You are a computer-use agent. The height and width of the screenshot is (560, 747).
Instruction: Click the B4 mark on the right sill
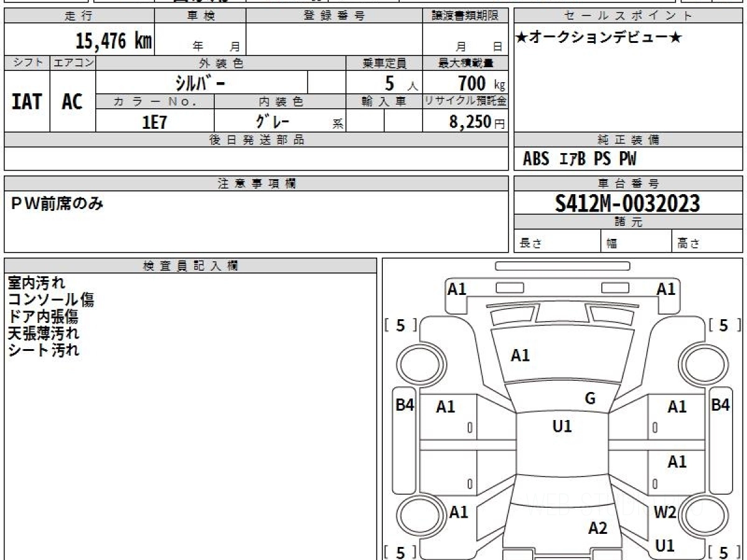(720, 405)
